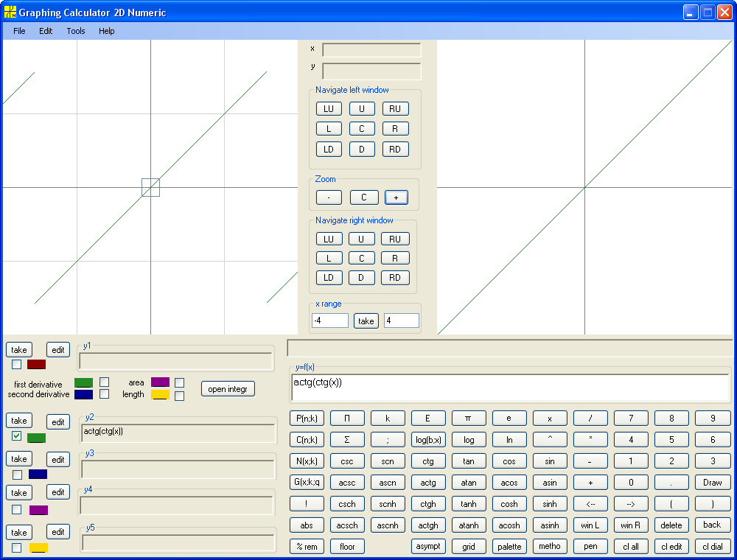Click the factorial ! key

[307, 504]
